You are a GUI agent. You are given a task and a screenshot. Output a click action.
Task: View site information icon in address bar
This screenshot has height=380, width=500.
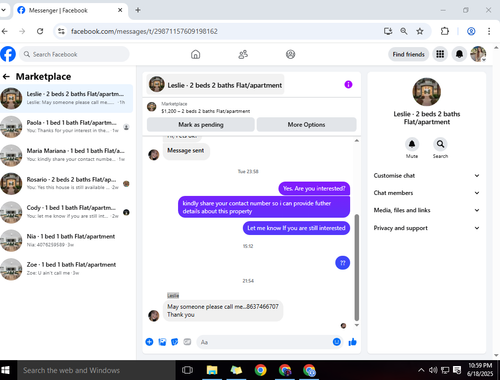tap(61, 31)
